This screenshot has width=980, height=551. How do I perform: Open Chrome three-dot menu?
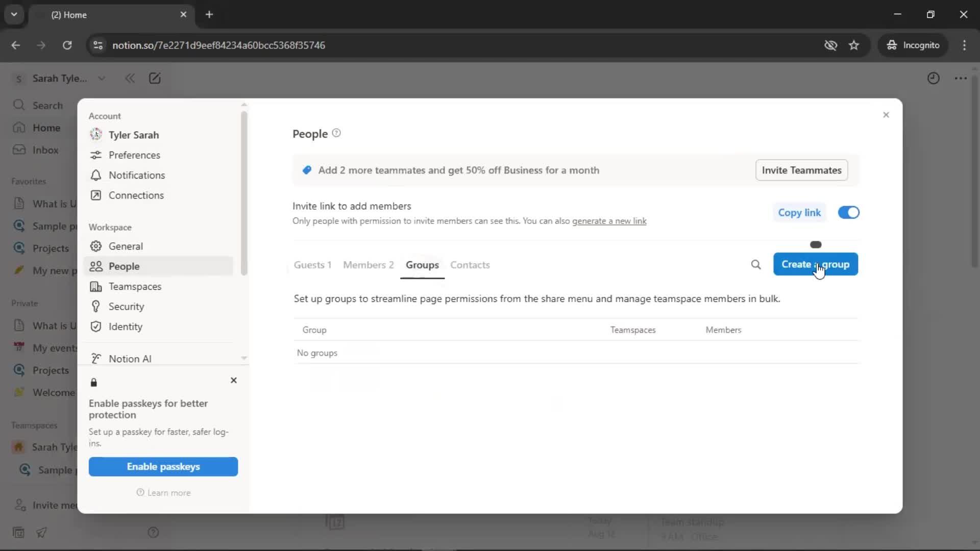[964, 45]
